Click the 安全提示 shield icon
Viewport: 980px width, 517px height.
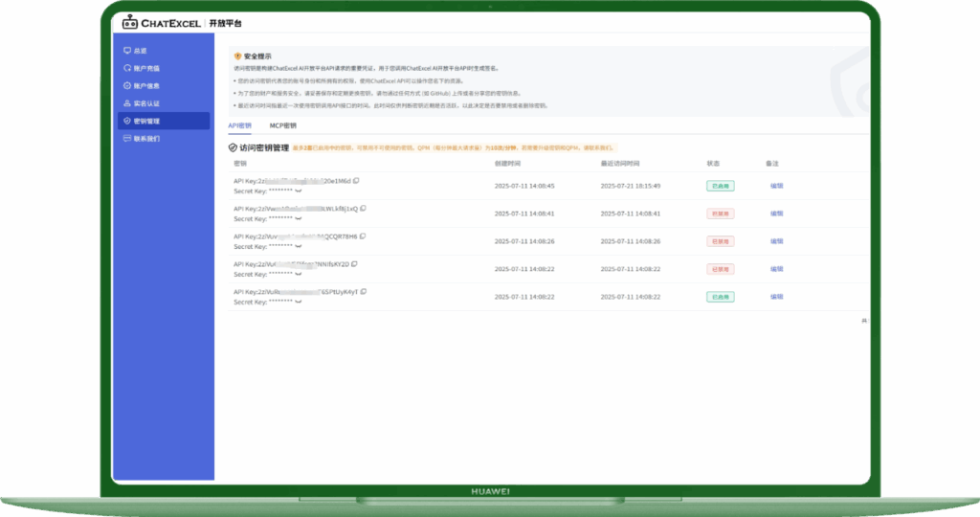pos(237,56)
